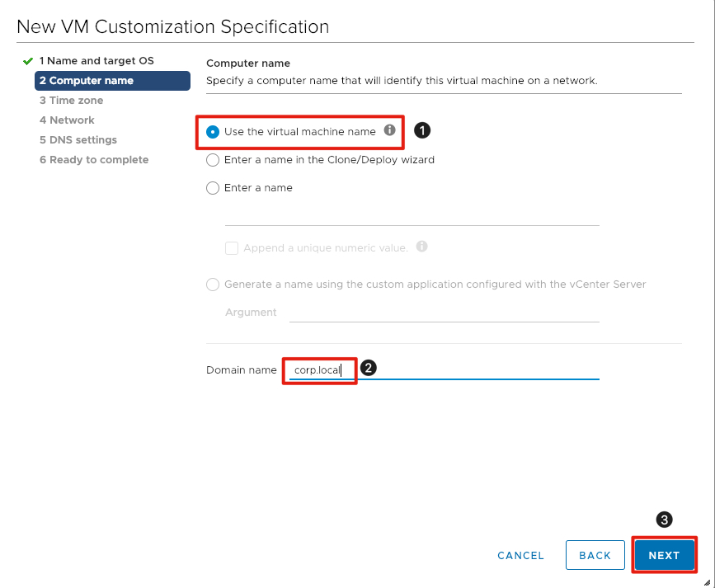The width and height of the screenshot is (715, 588).
Task: Click the Argument input field
Action: click(x=444, y=313)
